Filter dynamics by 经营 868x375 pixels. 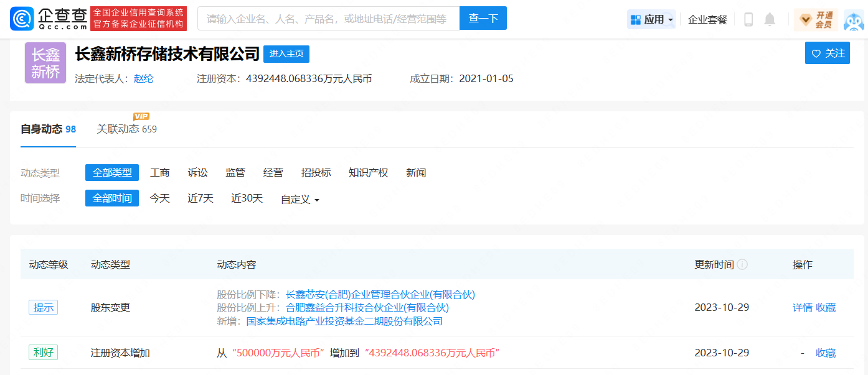tap(273, 172)
